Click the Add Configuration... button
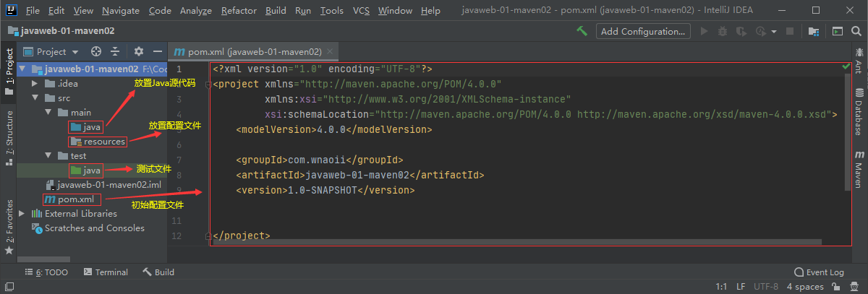This screenshot has height=294, width=868. (x=643, y=31)
